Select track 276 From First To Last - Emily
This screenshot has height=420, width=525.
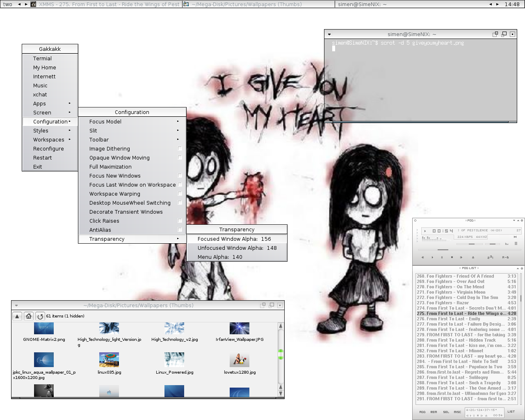pos(467,319)
